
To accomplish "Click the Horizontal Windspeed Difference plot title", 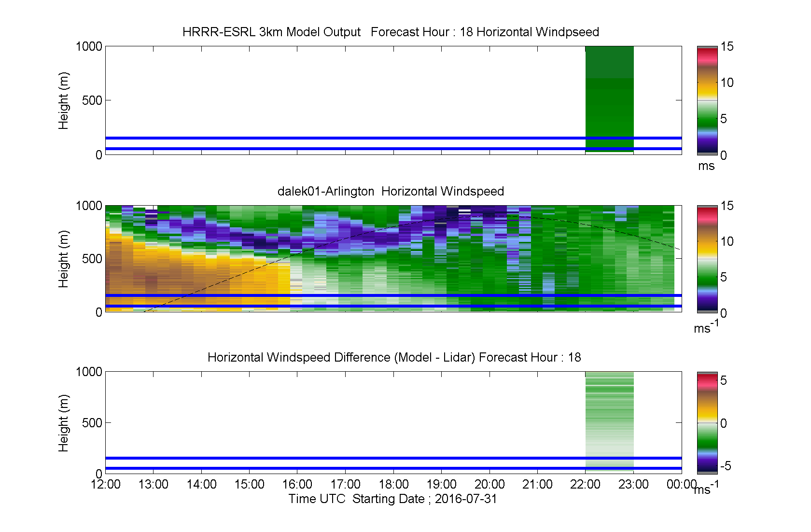I will [394, 357].
